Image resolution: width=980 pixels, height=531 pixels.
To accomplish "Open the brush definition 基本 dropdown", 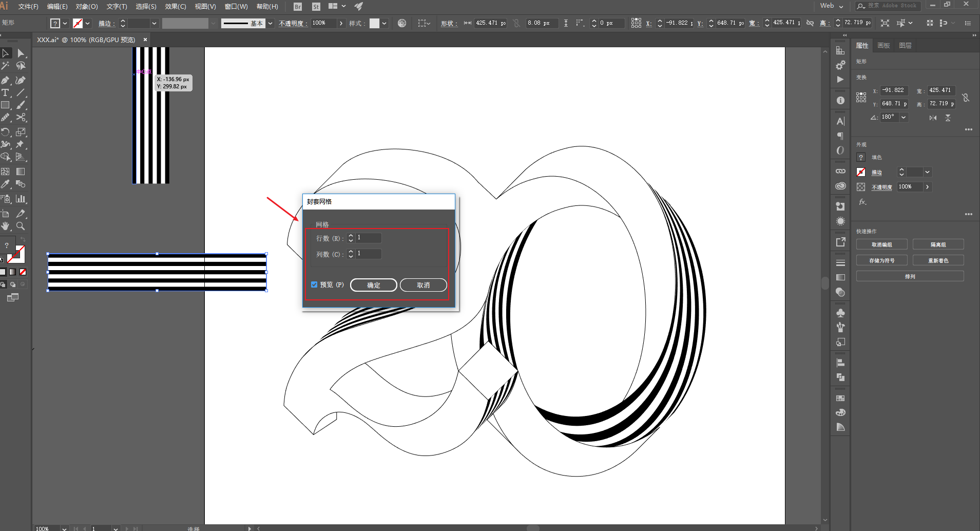I will click(271, 23).
